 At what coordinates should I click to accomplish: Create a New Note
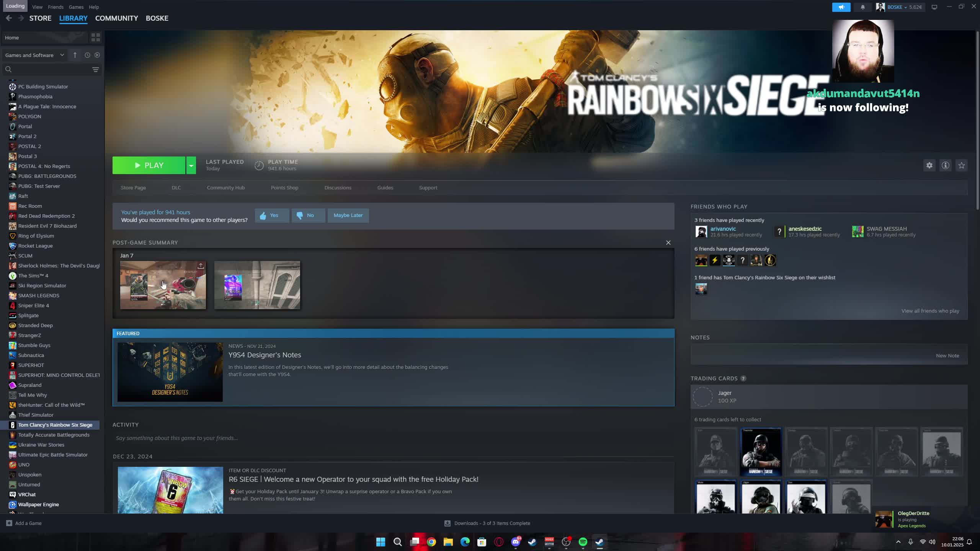pos(947,355)
